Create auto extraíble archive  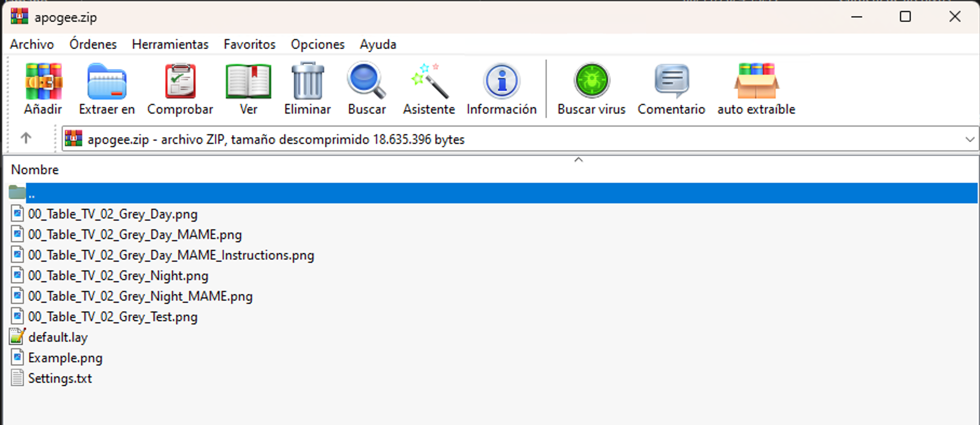coord(756,82)
